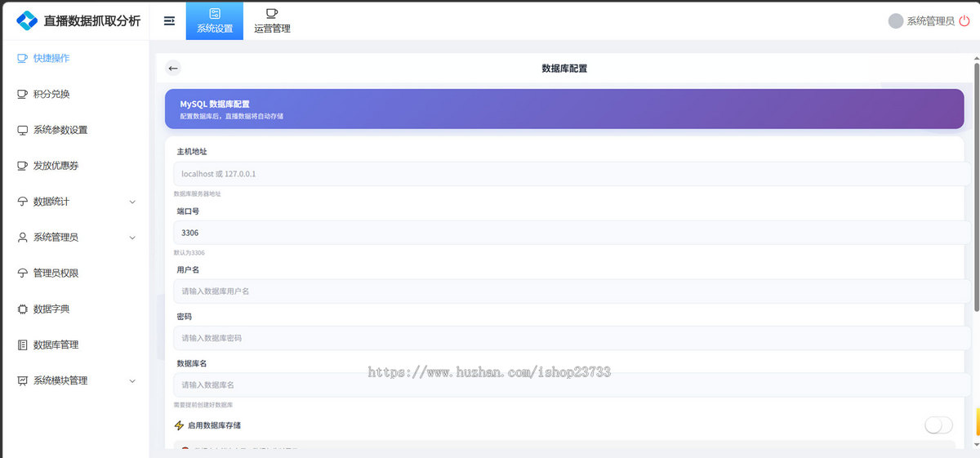
Task: Switch to the 运营管理 top tab
Action: tap(272, 20)
